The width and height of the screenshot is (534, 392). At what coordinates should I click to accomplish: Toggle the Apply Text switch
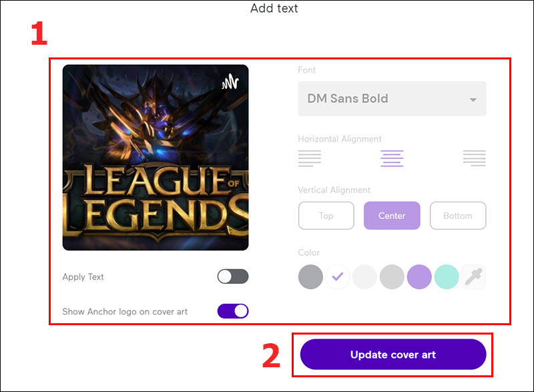click(233, 276)
